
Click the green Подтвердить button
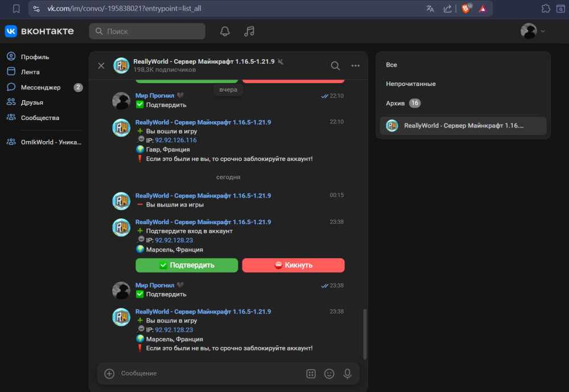click(187, 265)
